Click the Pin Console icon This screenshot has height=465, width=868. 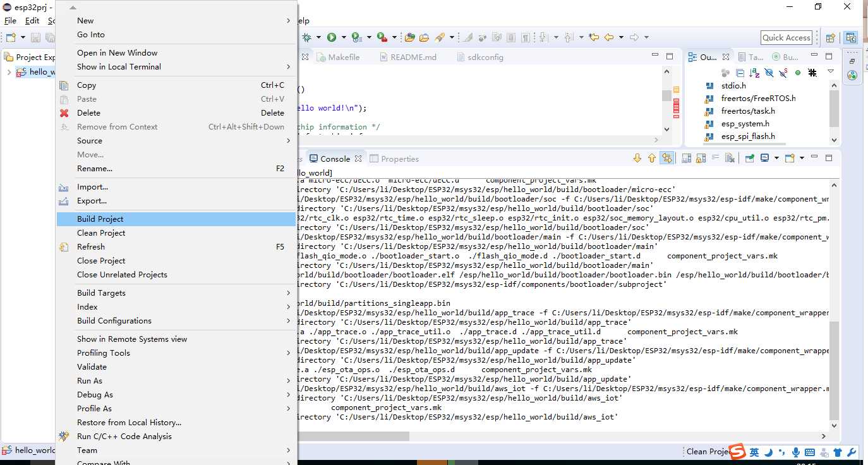(x=749, y=158)
